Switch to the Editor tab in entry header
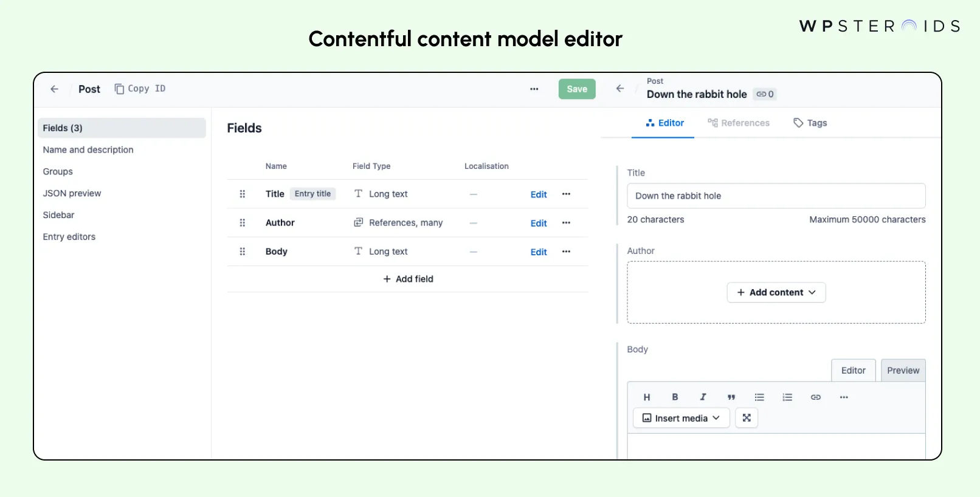Image resolution: width=980 pixels, height=497 pixels. [664, 123]
